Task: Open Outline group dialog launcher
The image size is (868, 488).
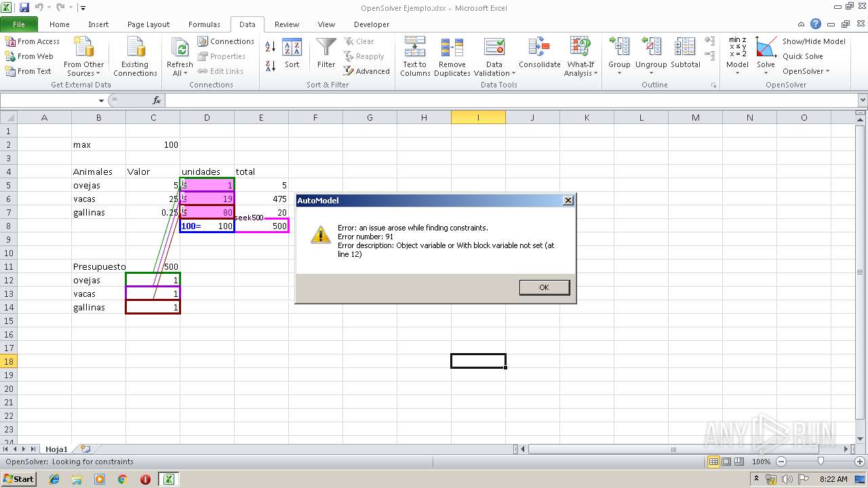Action: coord(713,85)
